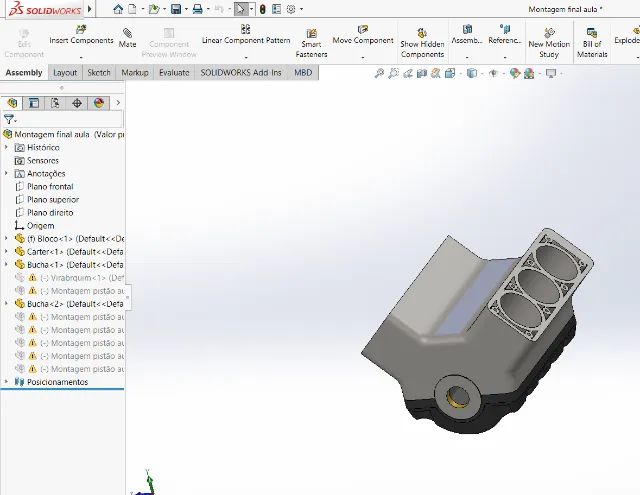Open Reference Geometry tool
The height and width of the screenshot is (495, 640).
505,35
